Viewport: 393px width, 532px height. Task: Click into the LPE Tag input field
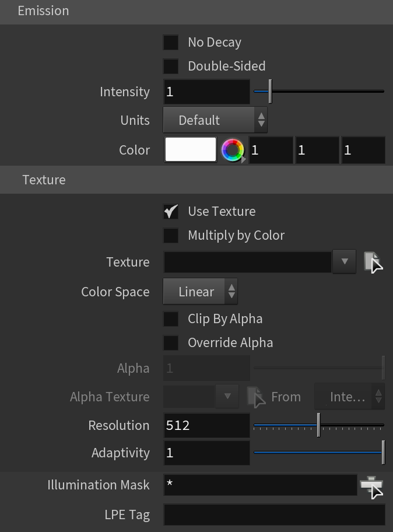tap(274, 515)
